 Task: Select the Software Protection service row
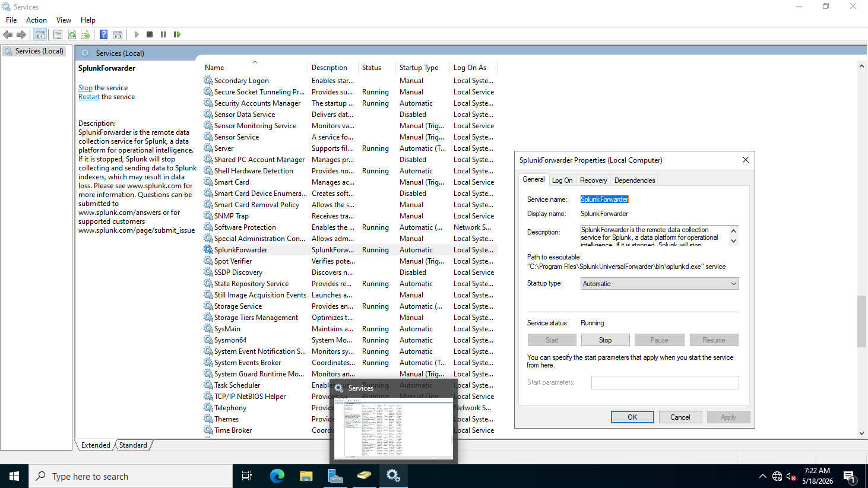coord(350,227)
